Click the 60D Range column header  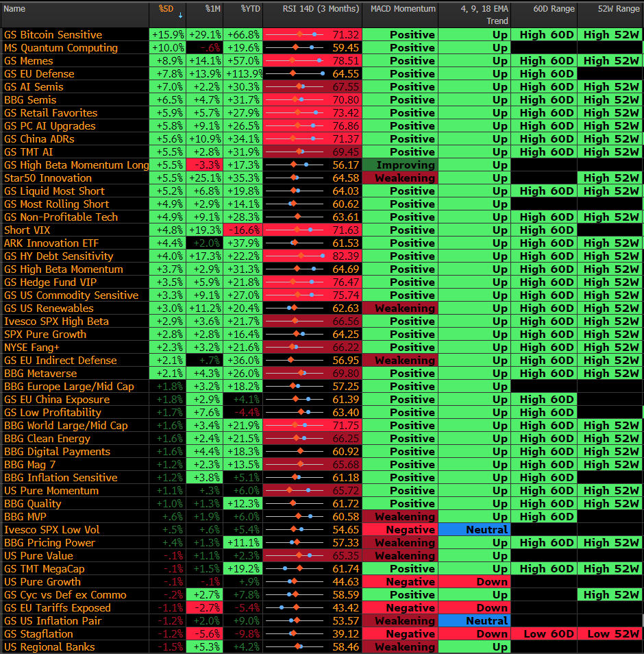(x=554, y=9)
